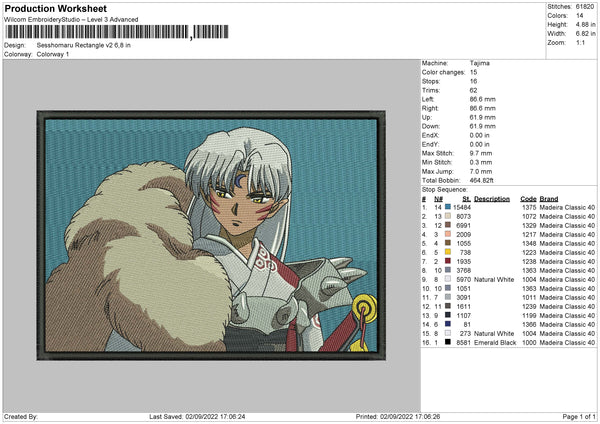Click the 'Right:' label

[x=430, y=108]
